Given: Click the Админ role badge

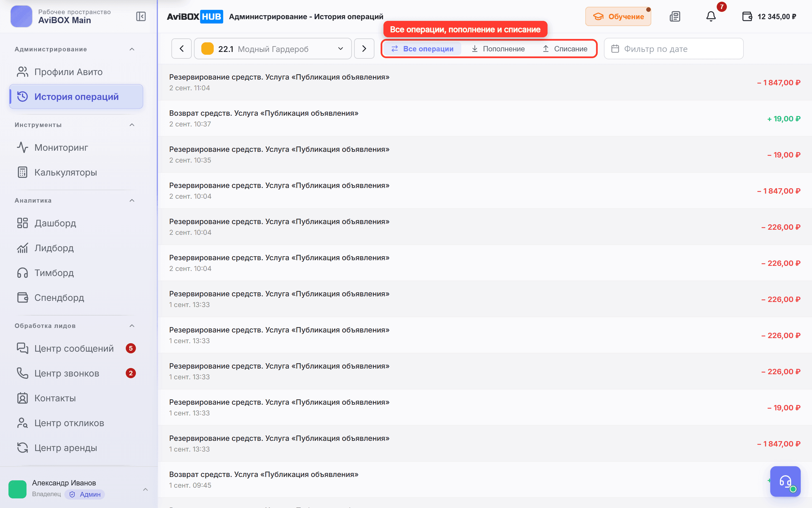Looking at the screenshot, I should 85,494.
